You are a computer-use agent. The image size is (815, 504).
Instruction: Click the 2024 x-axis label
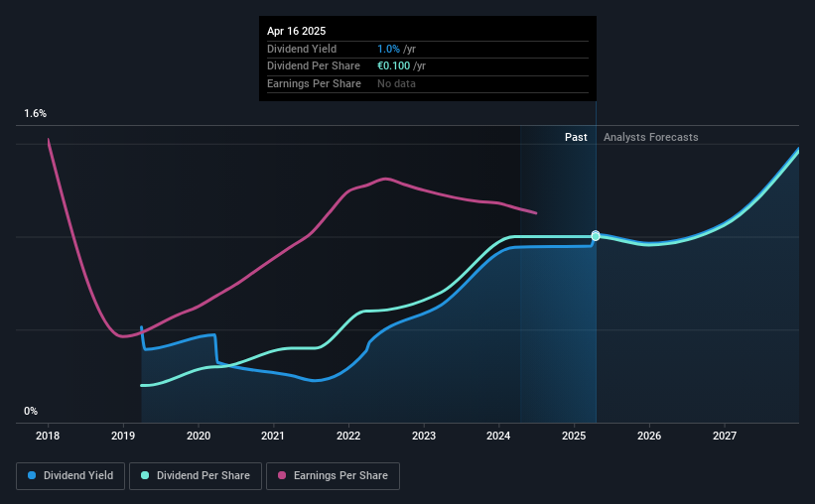tap(498, 436)
